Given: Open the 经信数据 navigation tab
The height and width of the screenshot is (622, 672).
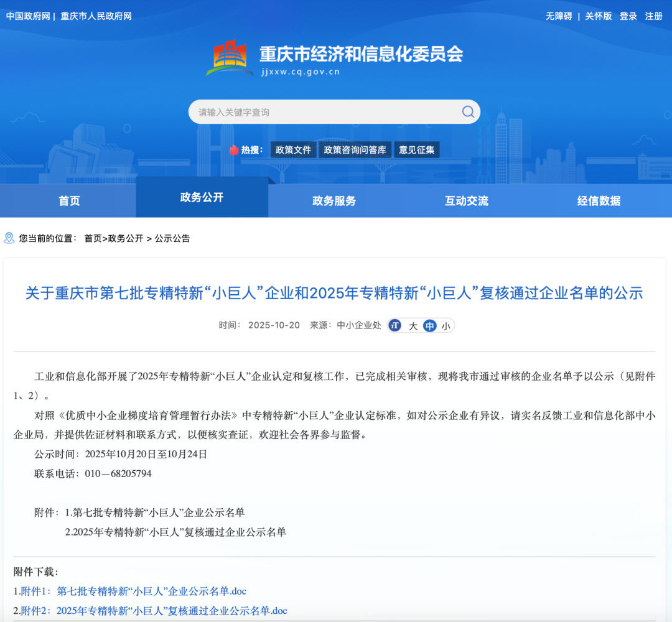Looking at the screenshot, I should click(599, 201).
